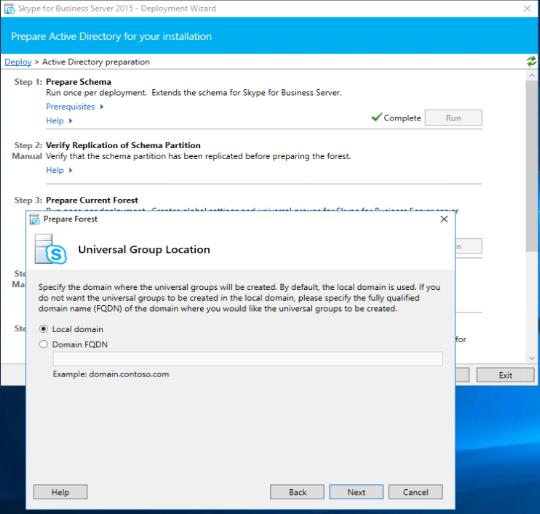Click the Back button
Screen dimensions: 540x514
coord(297,492)
